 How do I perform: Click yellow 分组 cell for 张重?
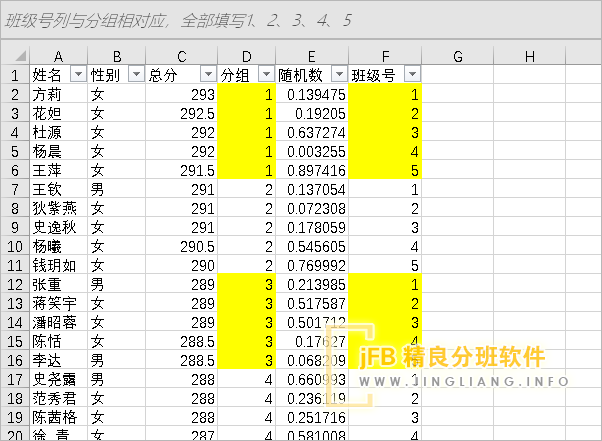click(246, 284)
